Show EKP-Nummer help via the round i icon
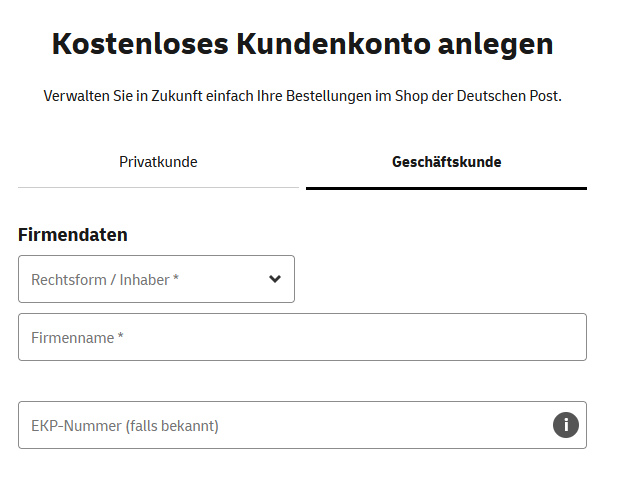 [x=565, y=425]
